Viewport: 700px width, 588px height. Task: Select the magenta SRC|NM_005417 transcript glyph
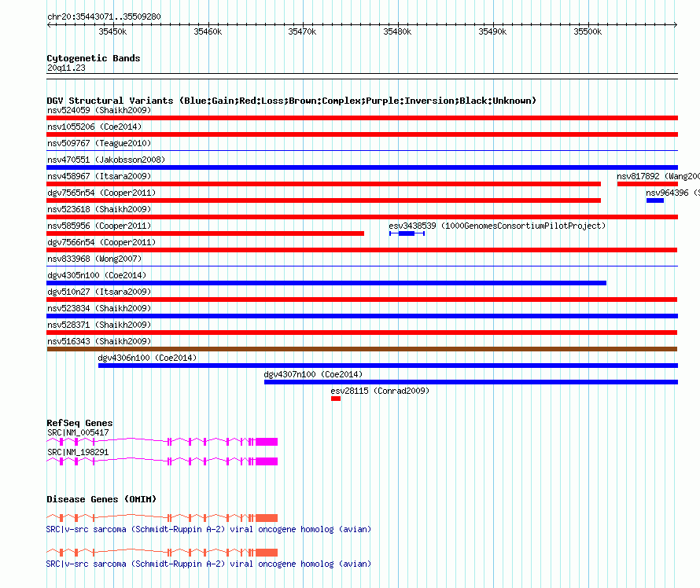point(162,442)
